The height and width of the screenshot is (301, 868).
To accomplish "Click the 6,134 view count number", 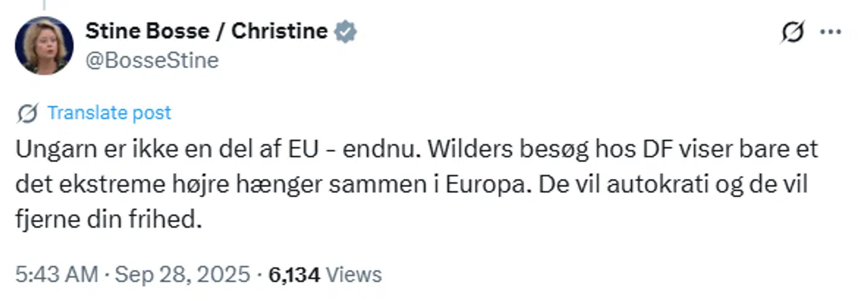I will (x=294, y=274).
